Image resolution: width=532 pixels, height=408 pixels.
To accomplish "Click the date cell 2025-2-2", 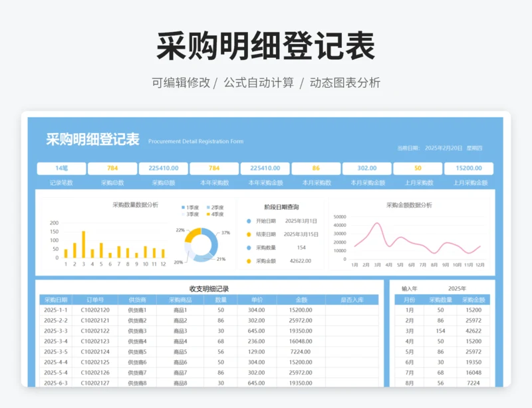I will [x=56, y=321].
